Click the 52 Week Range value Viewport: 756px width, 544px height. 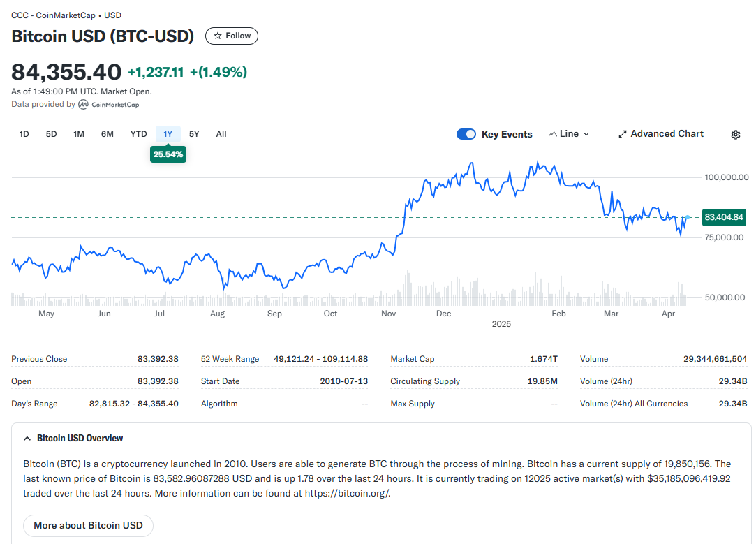pyautogui.click(x=320, y=359)
